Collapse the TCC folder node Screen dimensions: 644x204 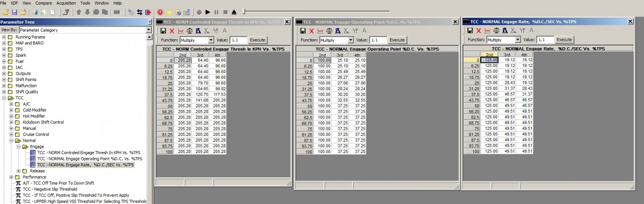point(4,98)
